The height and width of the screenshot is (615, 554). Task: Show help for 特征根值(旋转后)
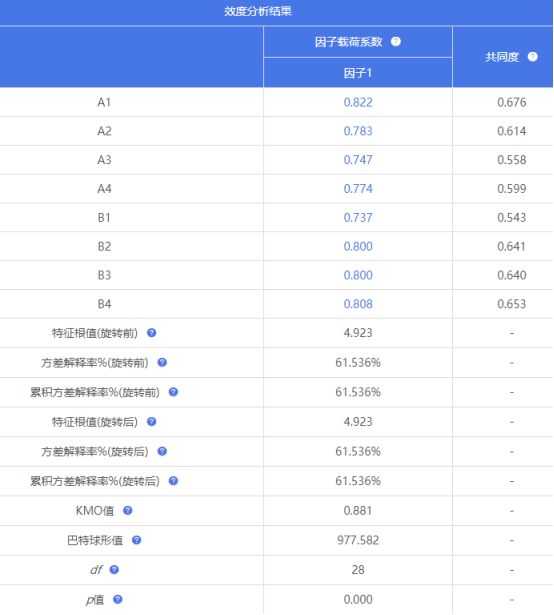(x=151, y=422)
